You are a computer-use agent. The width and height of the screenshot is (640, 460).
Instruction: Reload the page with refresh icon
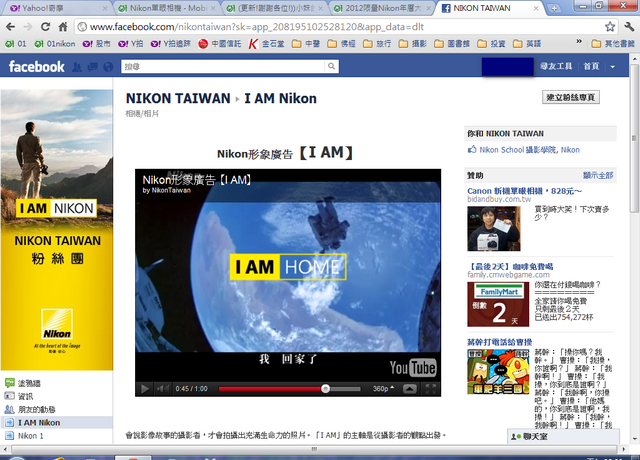(45, 27)
